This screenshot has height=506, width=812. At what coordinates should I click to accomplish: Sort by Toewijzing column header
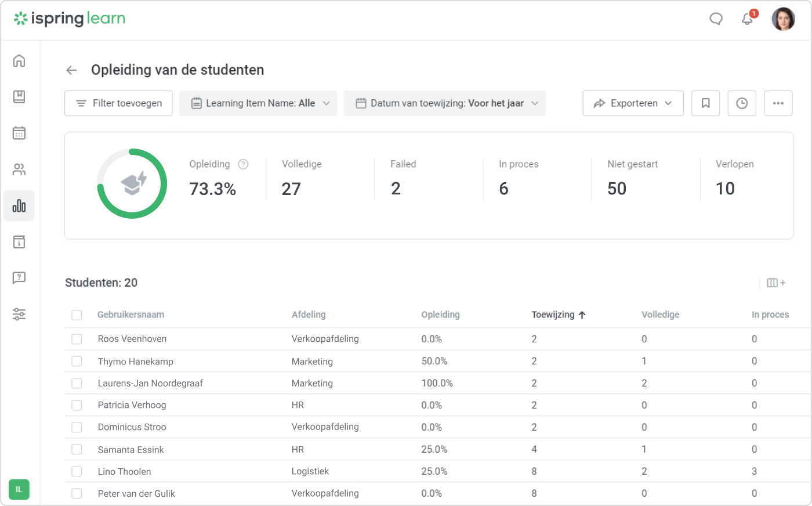(553, 315)
